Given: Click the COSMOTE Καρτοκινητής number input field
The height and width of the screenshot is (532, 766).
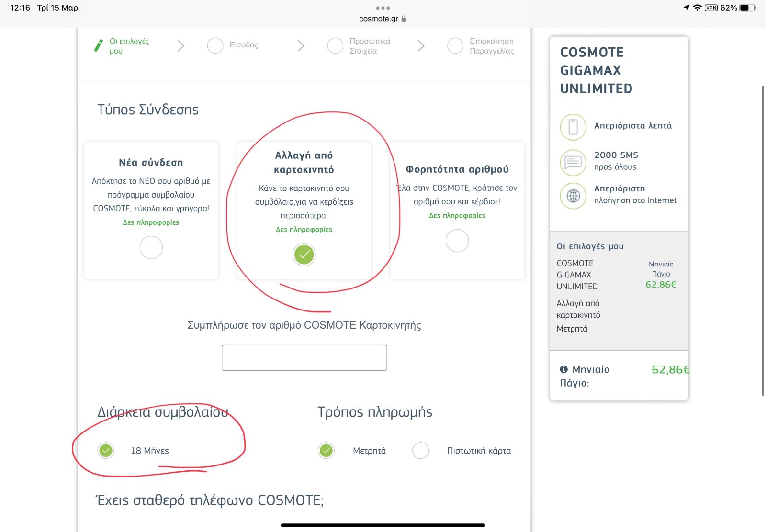Looking at the screenshot, I should 304,358.
